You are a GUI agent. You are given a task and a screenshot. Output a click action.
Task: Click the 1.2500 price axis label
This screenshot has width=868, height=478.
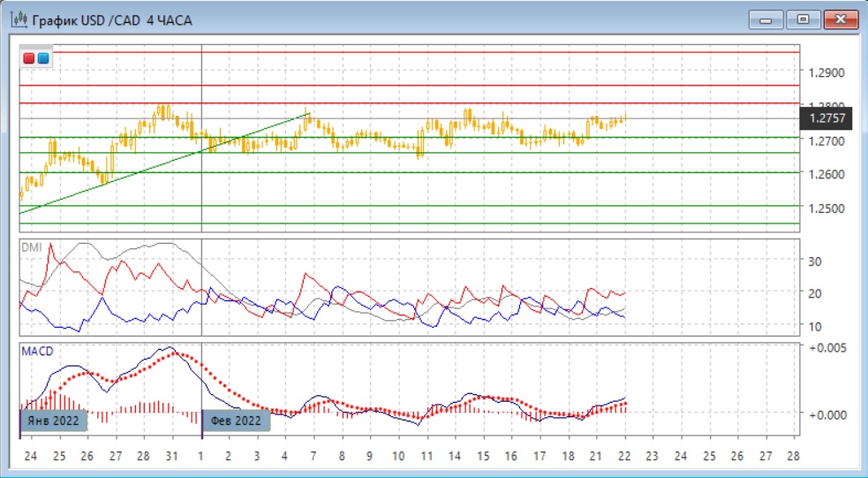pyautogui.click(x=825, y=209)
